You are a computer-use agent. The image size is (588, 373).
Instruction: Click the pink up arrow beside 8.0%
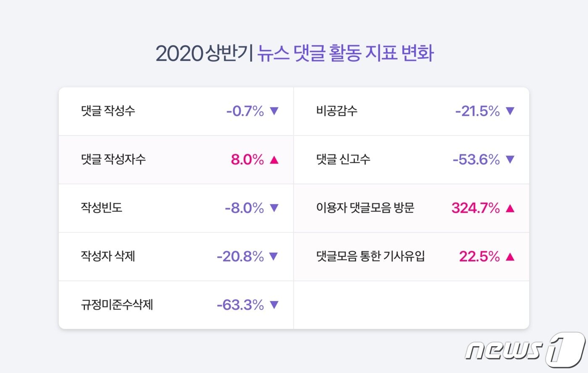[x=274, y=160]
